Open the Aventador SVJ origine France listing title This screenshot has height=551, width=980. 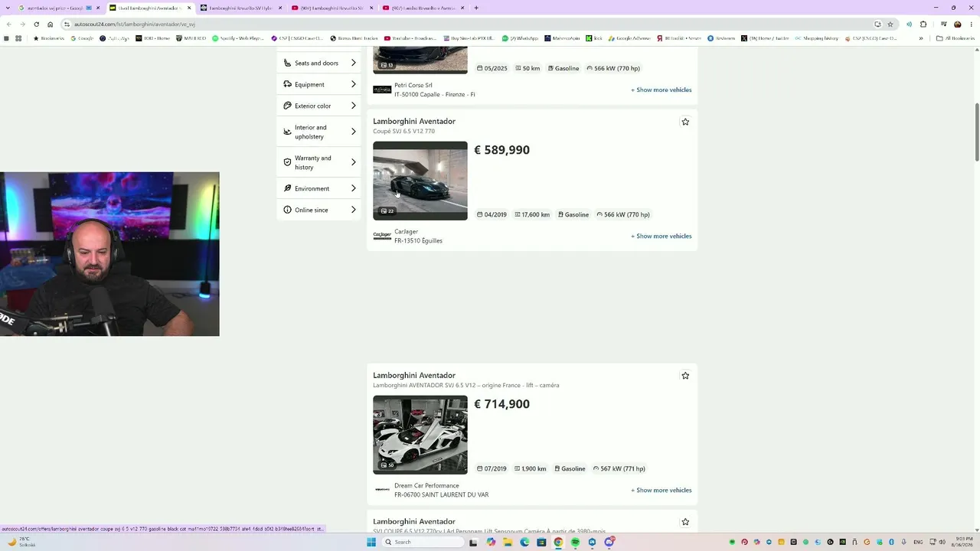[414, 375]
